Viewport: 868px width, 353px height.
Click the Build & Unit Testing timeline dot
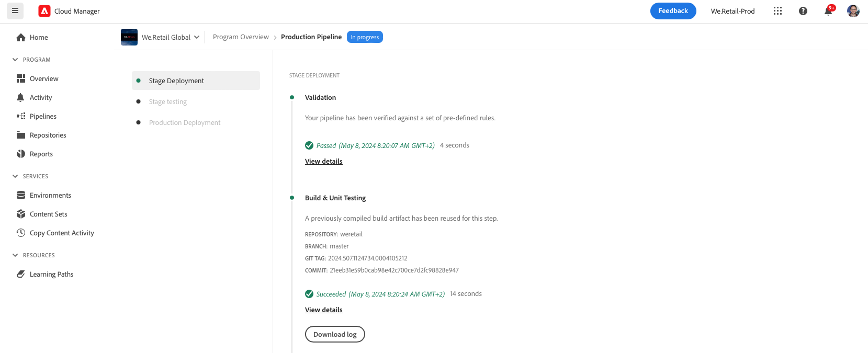pos(292,198)
